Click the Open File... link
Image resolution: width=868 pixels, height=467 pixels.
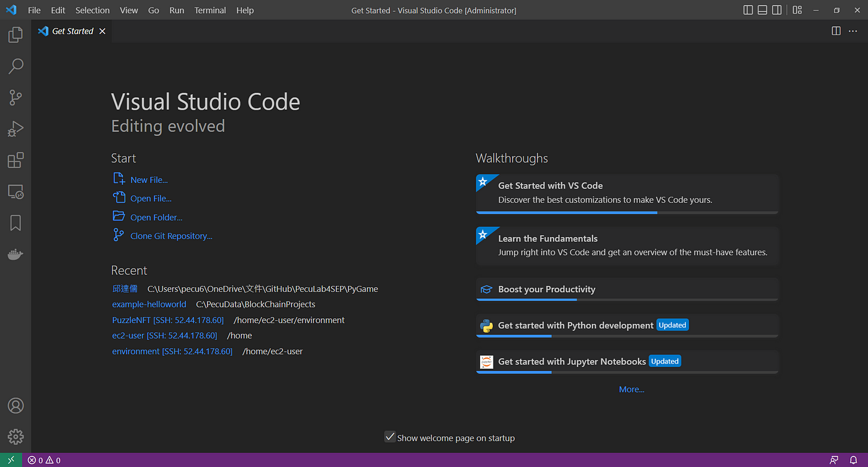click(x=151, y=198)
